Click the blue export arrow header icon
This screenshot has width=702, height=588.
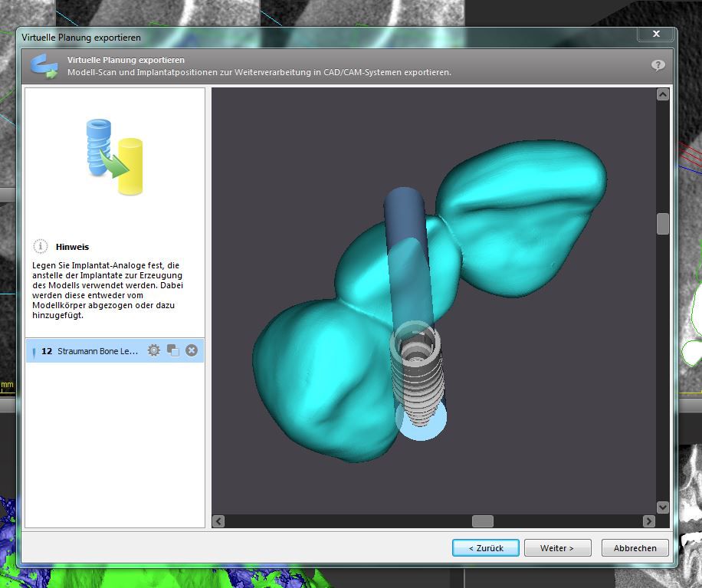[x=44, y=66]
